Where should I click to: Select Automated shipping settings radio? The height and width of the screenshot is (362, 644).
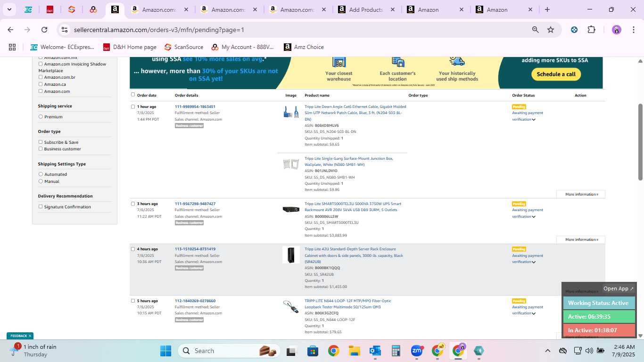tap(41, 174)
